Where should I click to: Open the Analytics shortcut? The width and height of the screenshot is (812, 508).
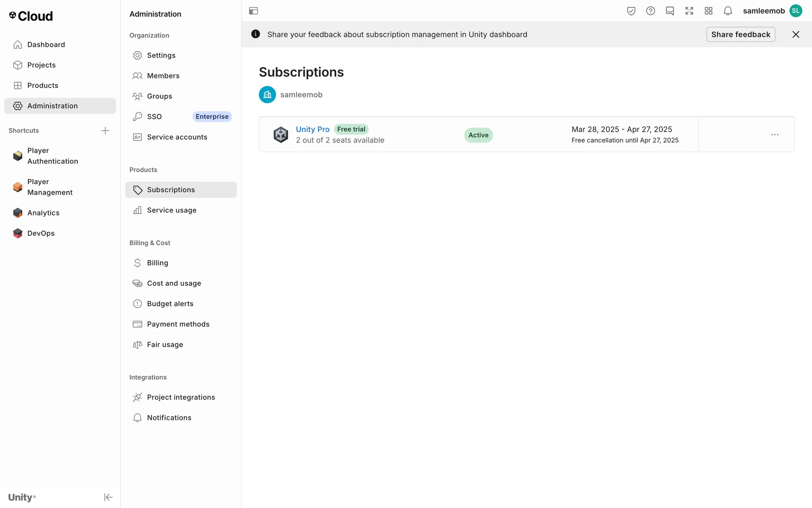[43, 213]
